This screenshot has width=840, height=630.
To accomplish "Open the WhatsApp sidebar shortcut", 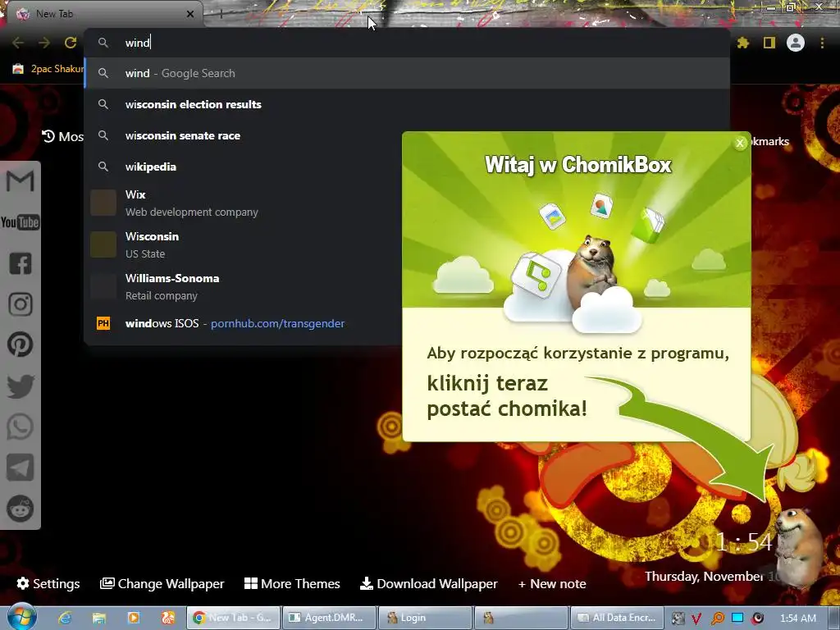I will click(20, 427).
